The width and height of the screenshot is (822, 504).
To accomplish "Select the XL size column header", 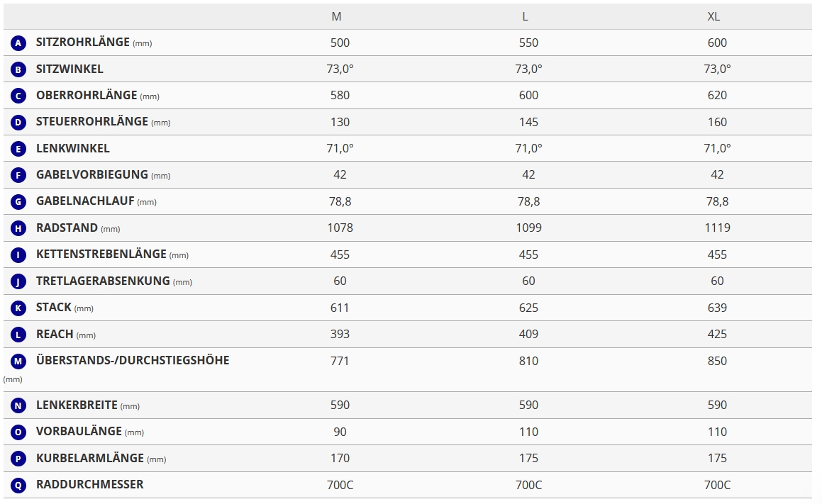I will [713, 16].
